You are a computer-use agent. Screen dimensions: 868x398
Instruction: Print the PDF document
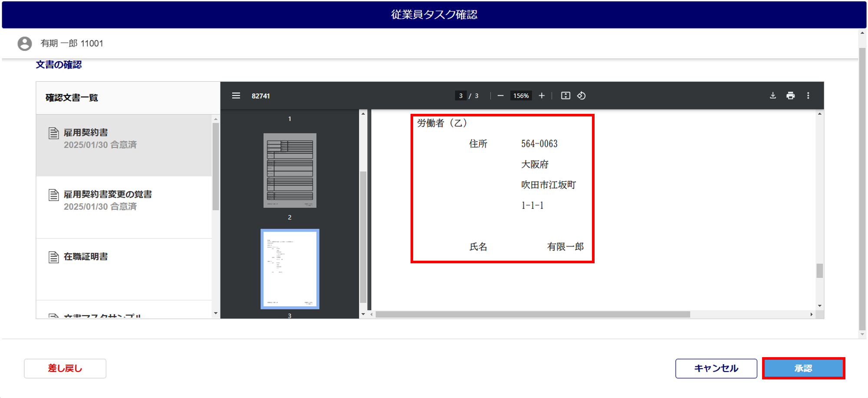pyautogui.click(x=791, y=96)
